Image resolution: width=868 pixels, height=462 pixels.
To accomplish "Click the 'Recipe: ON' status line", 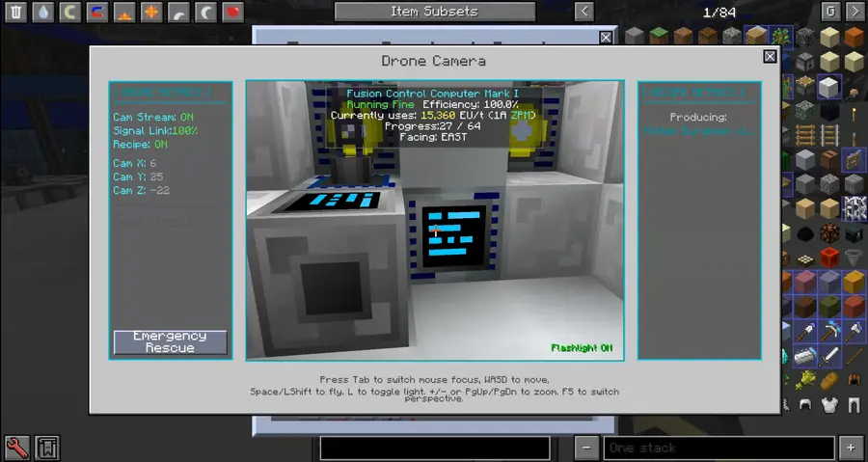I will pos(140,145).
